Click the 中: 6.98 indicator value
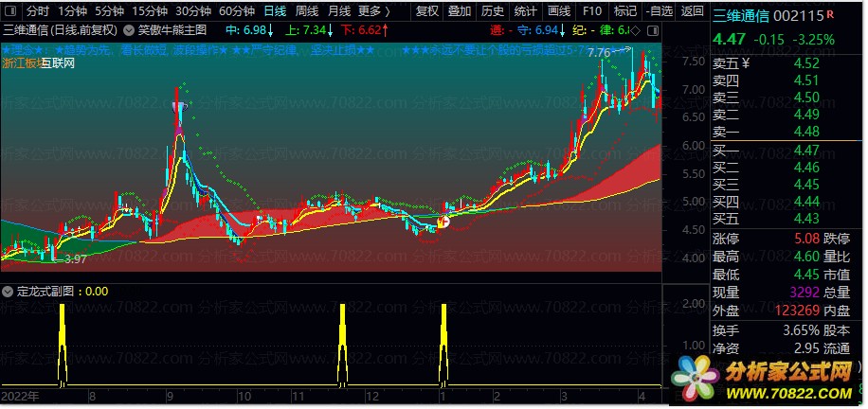The width and height of the screenshot is (868, 409). tap(248, 30)
